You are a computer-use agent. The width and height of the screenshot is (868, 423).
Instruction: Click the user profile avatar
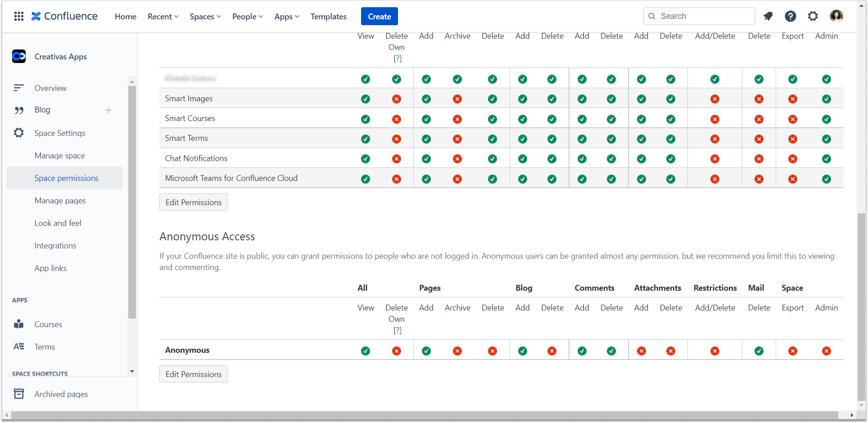click(x=836, y=17)
